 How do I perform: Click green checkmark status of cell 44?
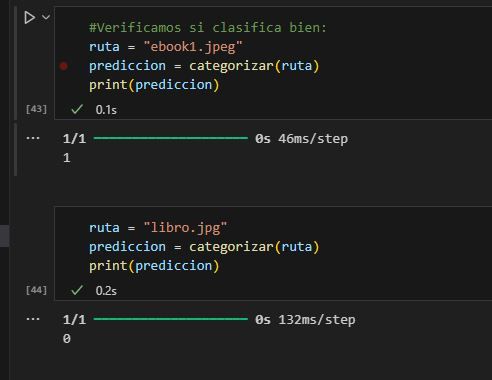(77, 290)
